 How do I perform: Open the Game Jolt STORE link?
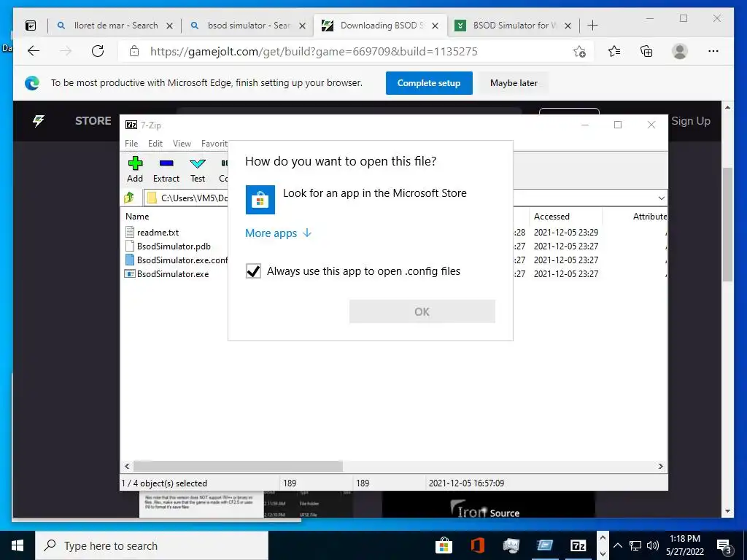pyautogui.click(x=93, y=121)
